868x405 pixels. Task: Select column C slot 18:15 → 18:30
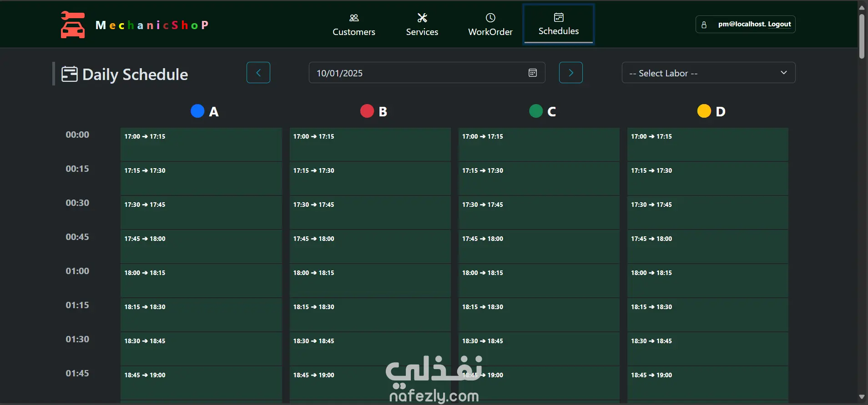pyautogui.click(x=539, y=315)
